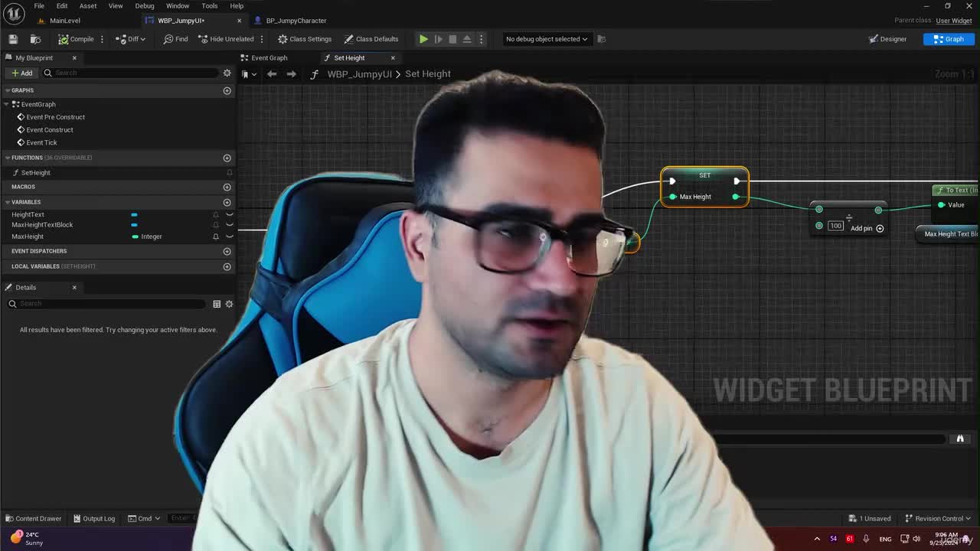
Task: Open Compile options menu dots
Action: point(102,39)
